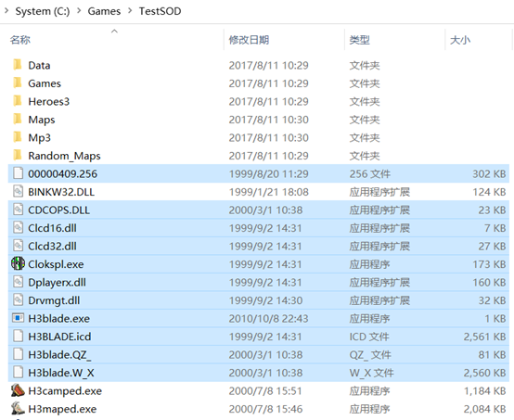The width and height of the screenshot is (514, 420).
Task: Open dropdown chevron after System (C:)
Action: 79,11
